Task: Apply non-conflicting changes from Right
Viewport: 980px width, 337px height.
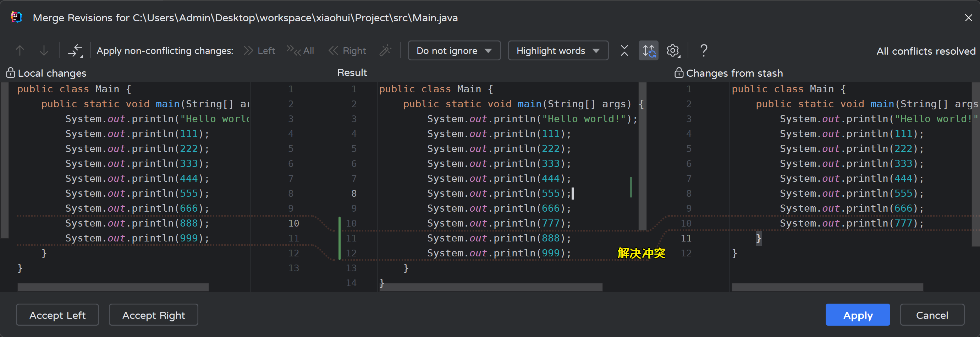Action: 347,51
